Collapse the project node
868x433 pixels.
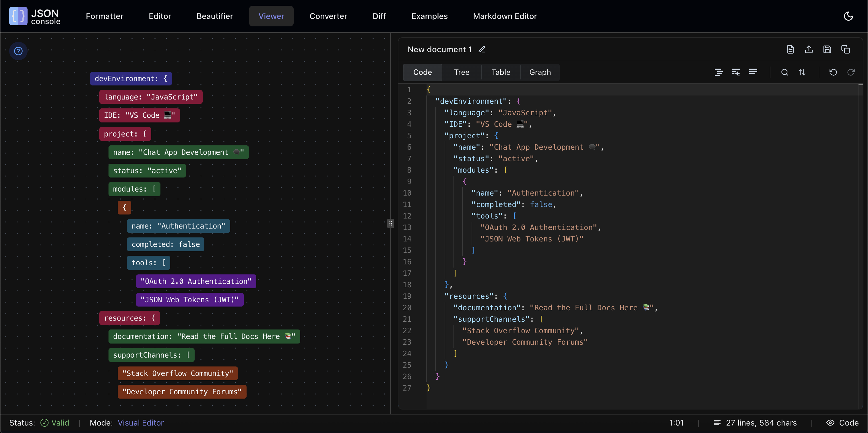125,134
